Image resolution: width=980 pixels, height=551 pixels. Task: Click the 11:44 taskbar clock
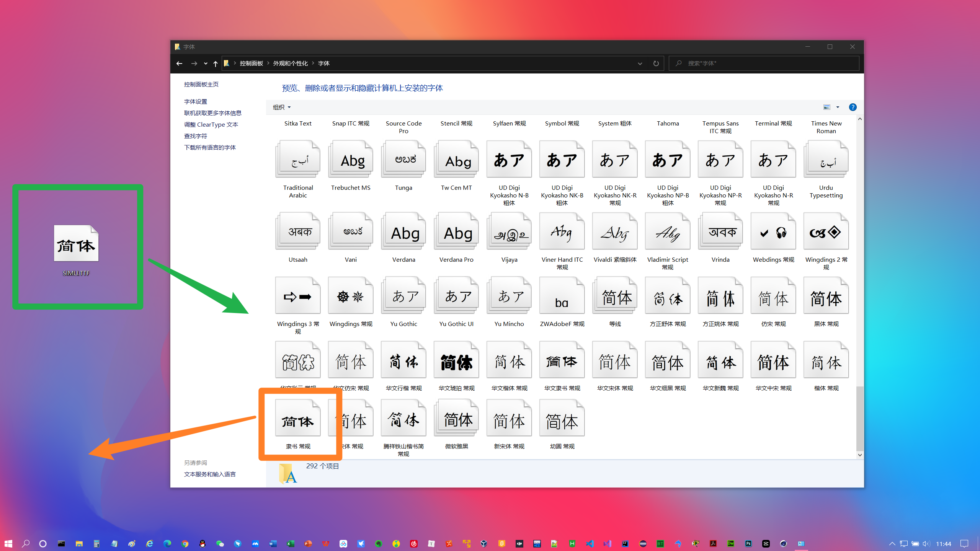[944, 544]
